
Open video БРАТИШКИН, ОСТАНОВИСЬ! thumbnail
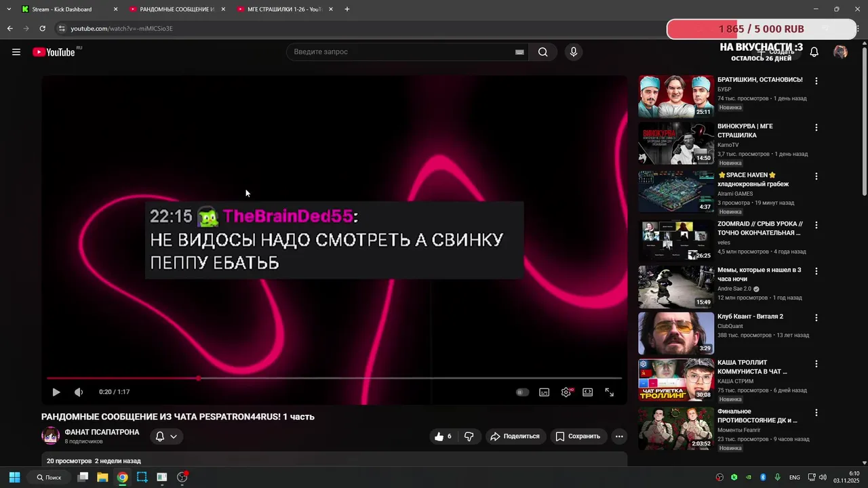676,96
